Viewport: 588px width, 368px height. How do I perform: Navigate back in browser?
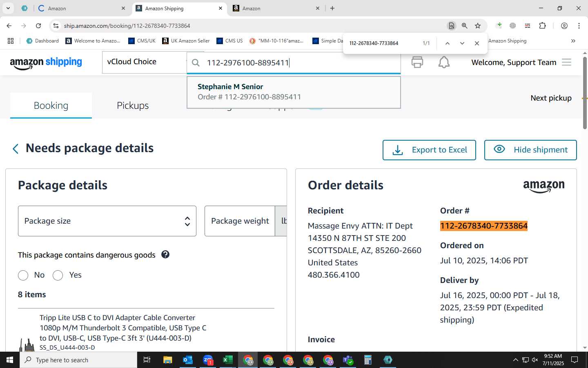(9, 26)
